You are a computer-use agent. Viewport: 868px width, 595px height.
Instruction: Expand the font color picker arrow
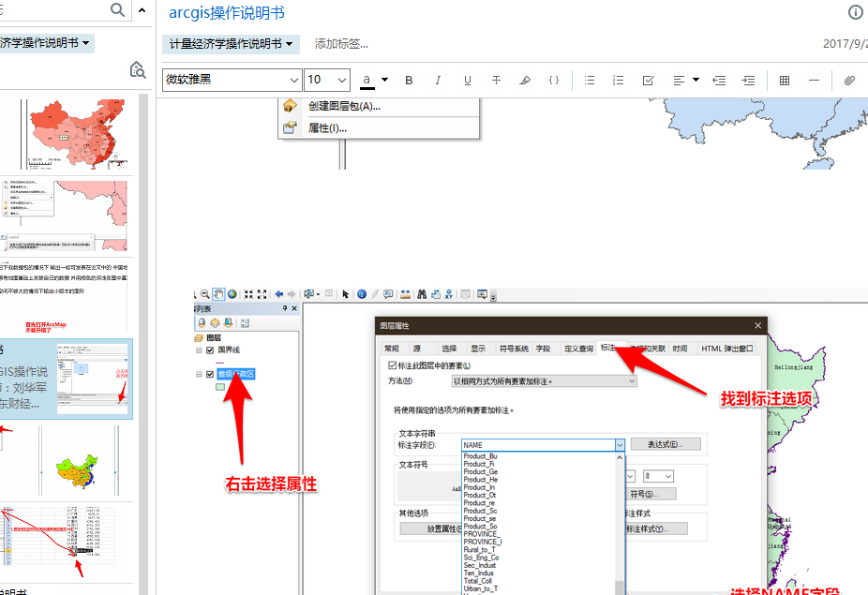(384, 80)
